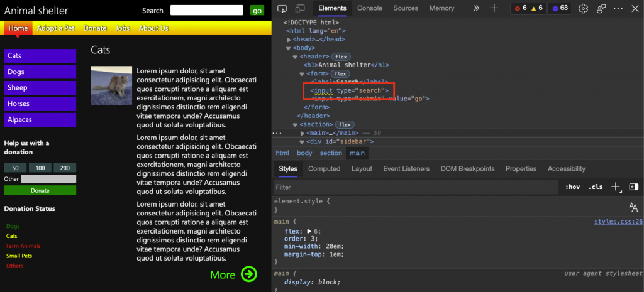Close the DevTools panel
644x292 pixels.
click(635, 8)
